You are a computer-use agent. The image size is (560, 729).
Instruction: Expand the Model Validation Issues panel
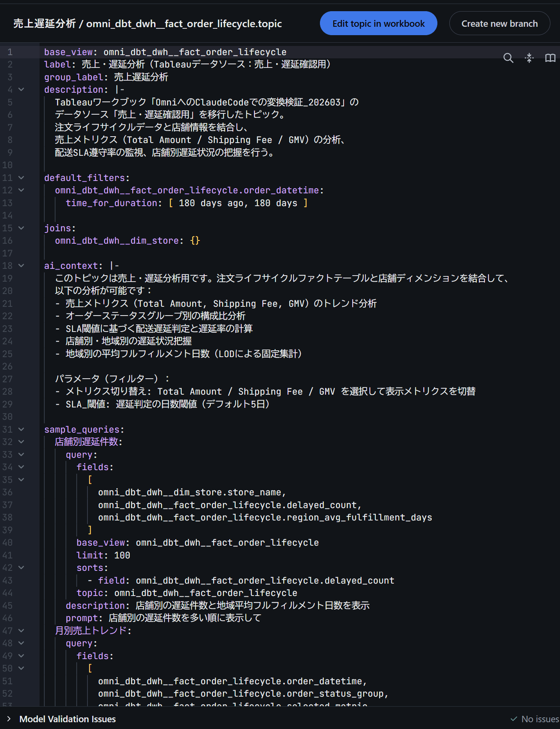point(9,719)
